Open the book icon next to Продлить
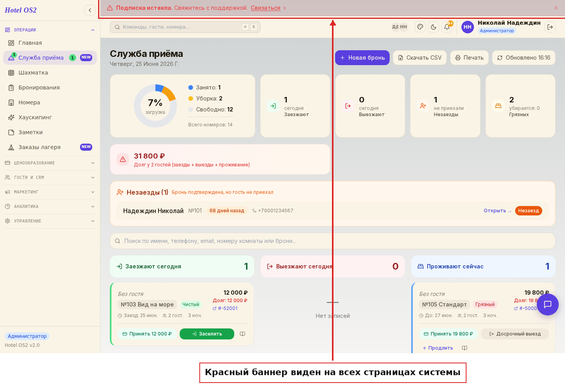The height and width of the screenshot is (392, 565). [x=465, y=348]
